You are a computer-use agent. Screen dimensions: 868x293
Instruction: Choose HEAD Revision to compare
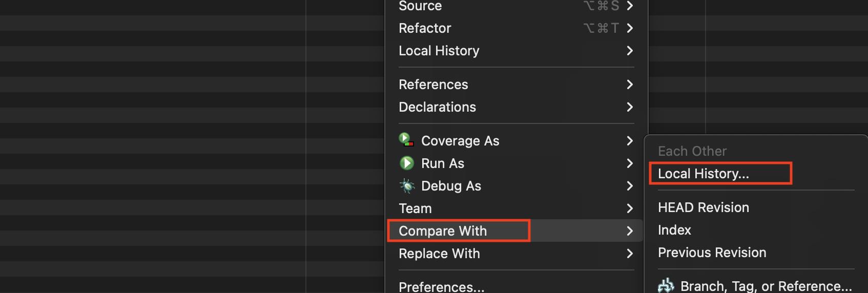coord(703,207)
